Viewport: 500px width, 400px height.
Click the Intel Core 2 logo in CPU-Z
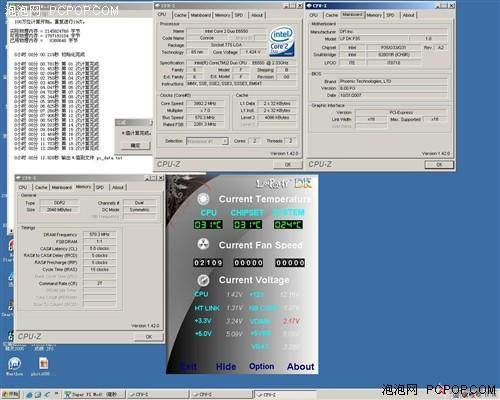coord(282,41)
